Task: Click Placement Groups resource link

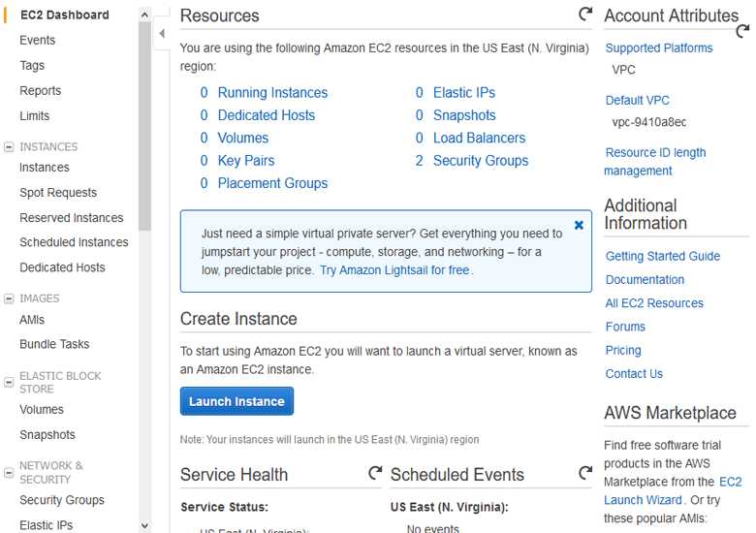Action: point(272,183)
